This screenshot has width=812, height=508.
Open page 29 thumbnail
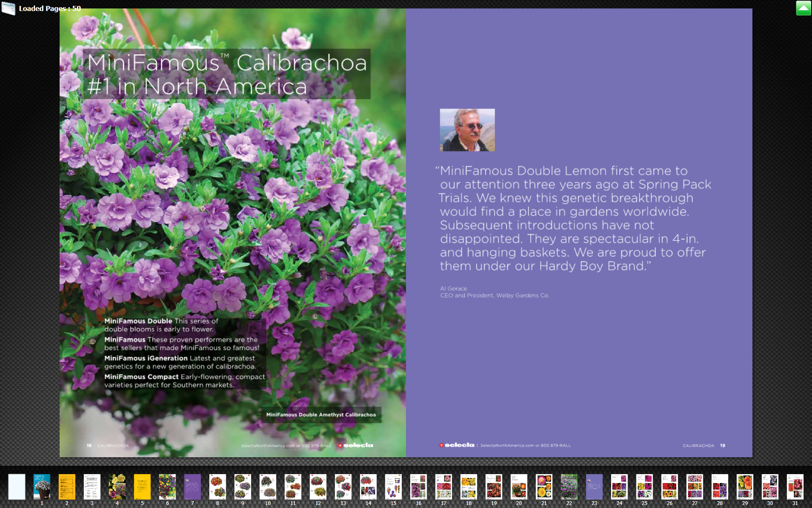tap(745, 487)
